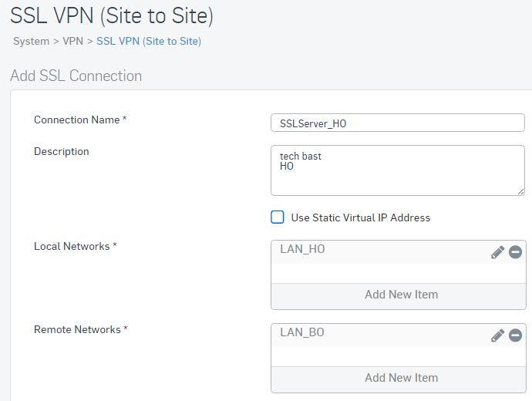Click the Connection Name label
The height and width of the screenshot is (401, 532).
80,120
